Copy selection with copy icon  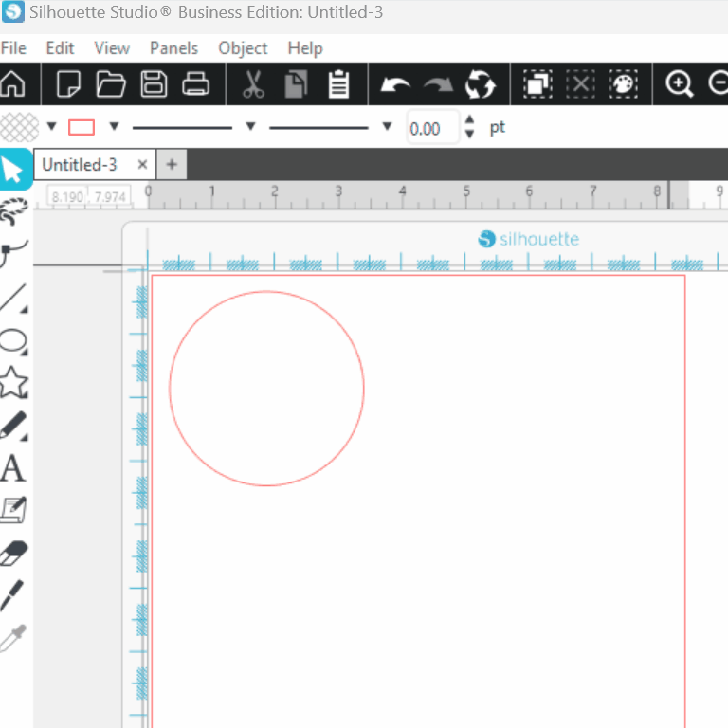point(296,84)
